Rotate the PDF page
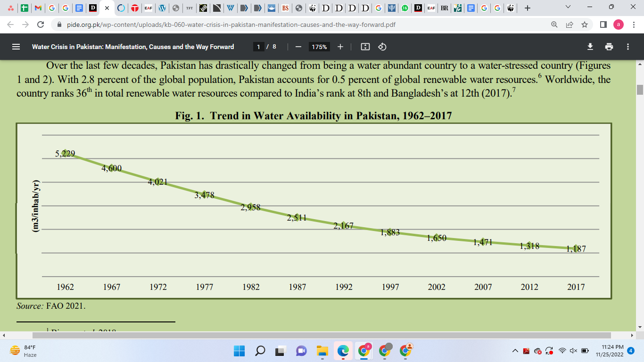The image size is (644, 362). [382, 47]
